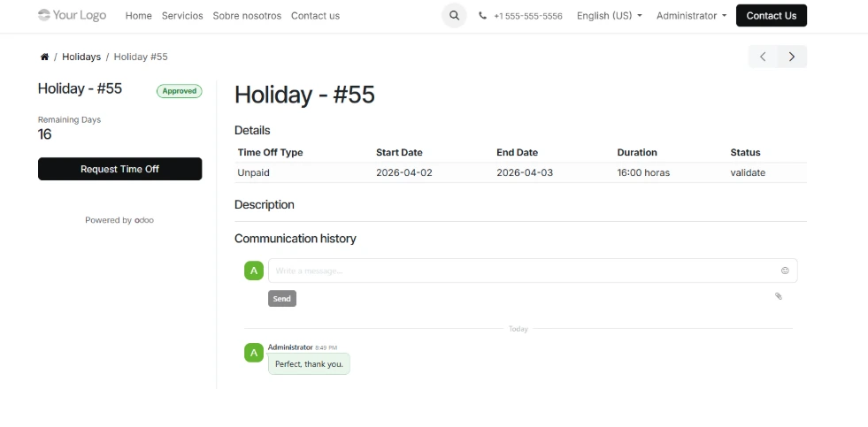868x427 pixels.
Task: Expand the Administrator user menu
Action: [x=691, y=16]
